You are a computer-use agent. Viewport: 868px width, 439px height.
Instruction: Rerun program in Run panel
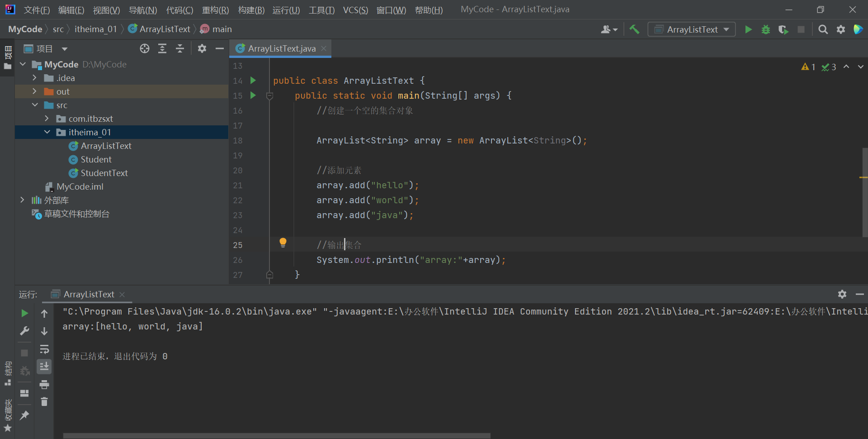(24, 313)
